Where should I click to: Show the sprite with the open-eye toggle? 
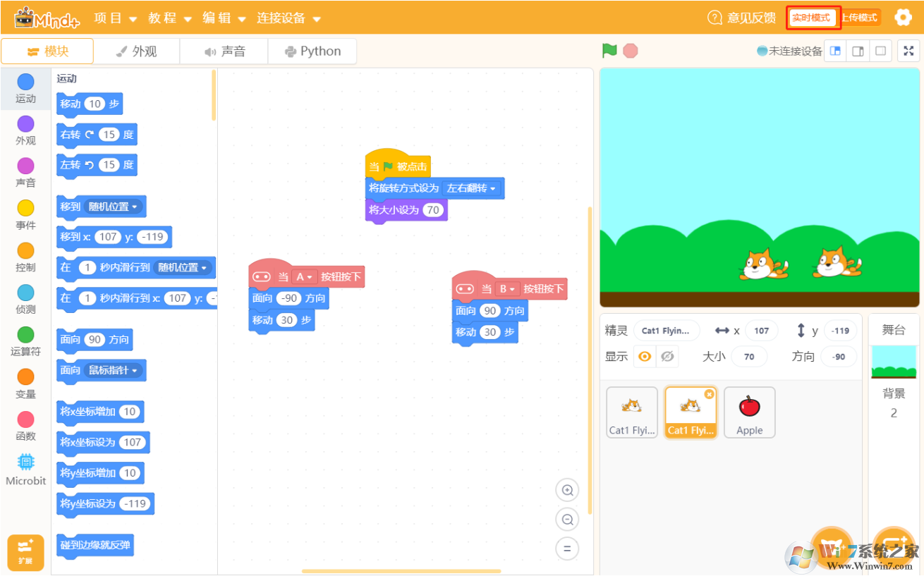tap(644, 357)
